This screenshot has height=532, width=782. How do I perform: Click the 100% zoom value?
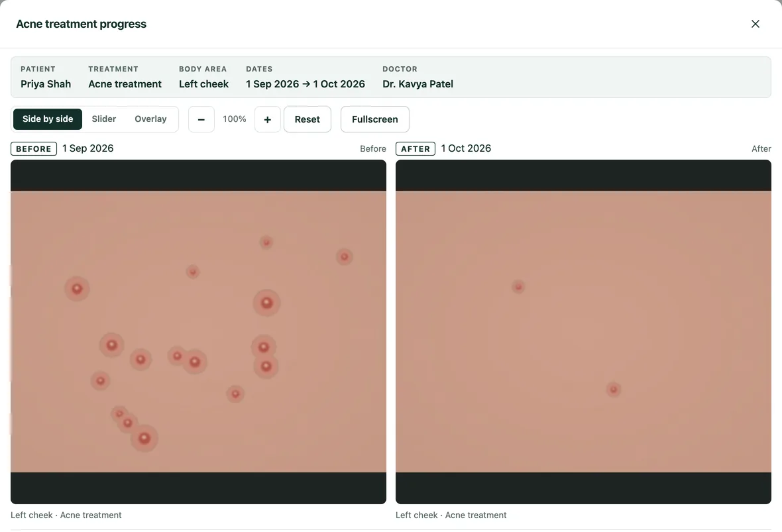235,119
